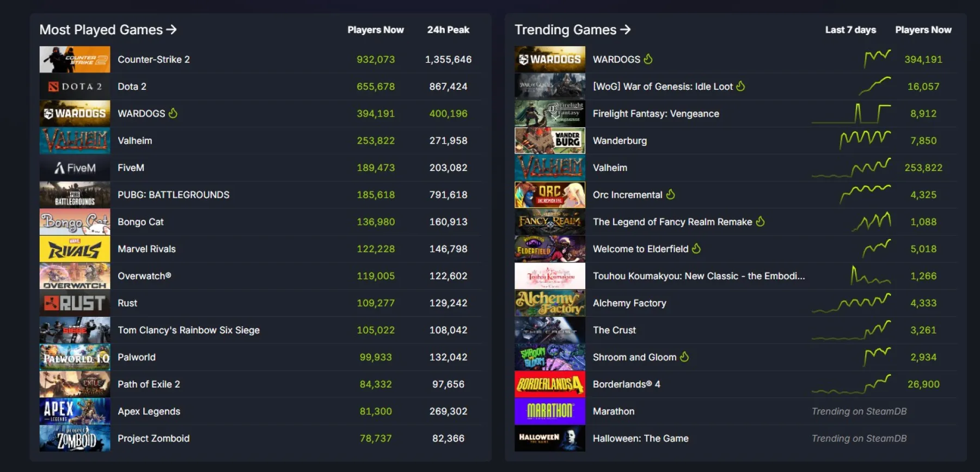Open the Tom Clancy's Rainbow Six Siege link
This screenshot has width=980, height=472.
point(188,330)
